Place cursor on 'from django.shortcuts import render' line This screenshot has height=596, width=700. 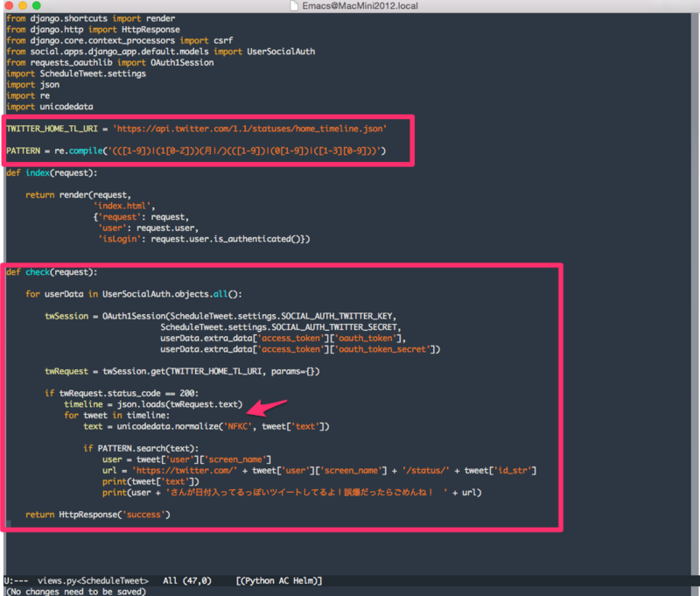click(91, 18)
